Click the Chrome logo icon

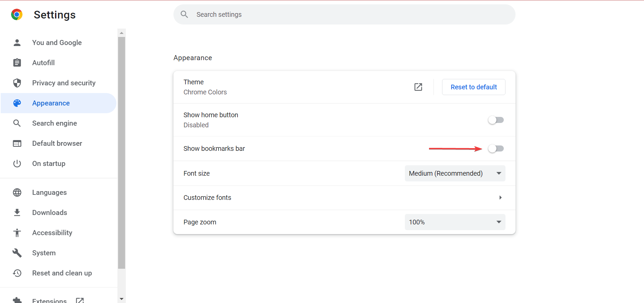(x=17, y=15)
